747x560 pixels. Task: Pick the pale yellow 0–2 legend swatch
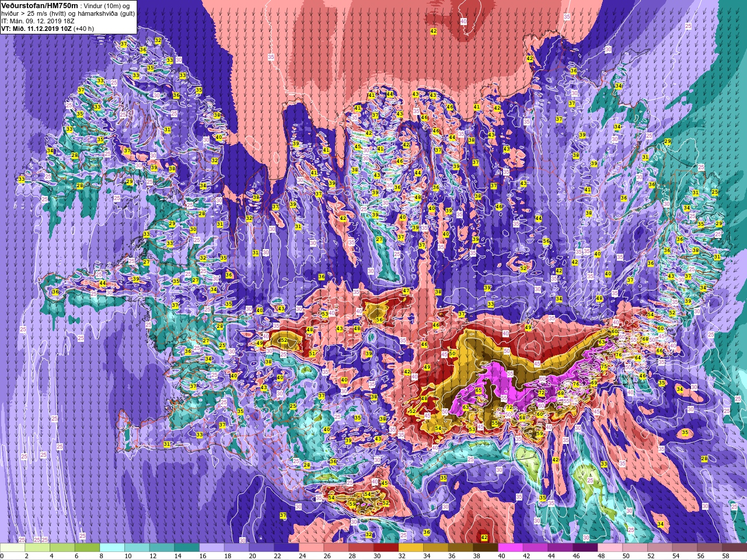click(12, 548)
